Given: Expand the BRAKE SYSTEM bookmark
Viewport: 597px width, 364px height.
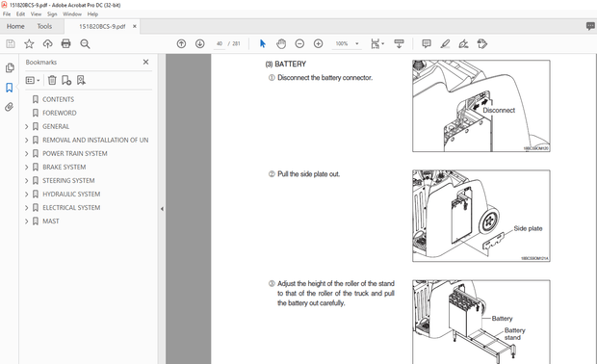Looking at the screenshot, I should pos(26,168).
